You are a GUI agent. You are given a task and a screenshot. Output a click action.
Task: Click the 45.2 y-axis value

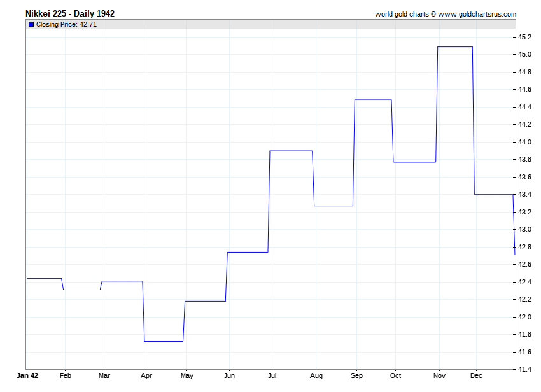pyautogui.click(x=524, y=37)
